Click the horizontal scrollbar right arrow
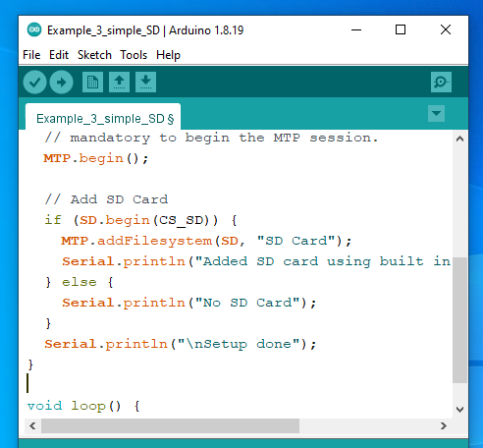This screenshot has height=448, width=483. point(444,425)
